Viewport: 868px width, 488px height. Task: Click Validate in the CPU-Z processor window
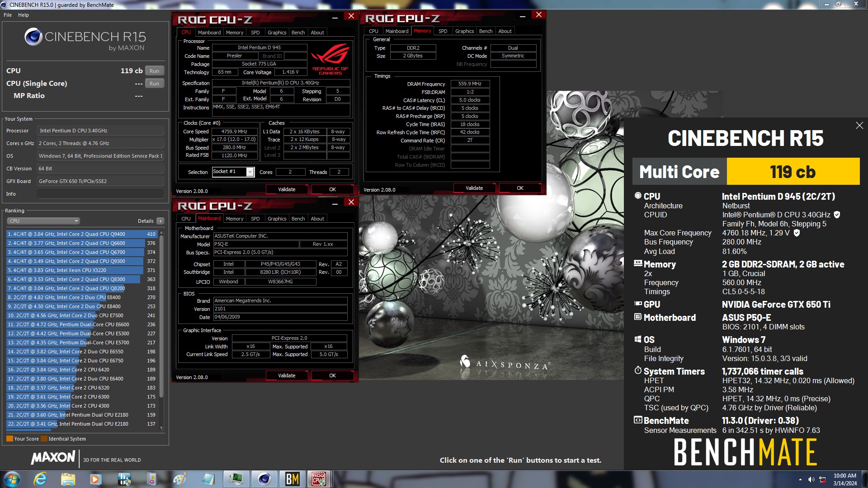(287, 189)
